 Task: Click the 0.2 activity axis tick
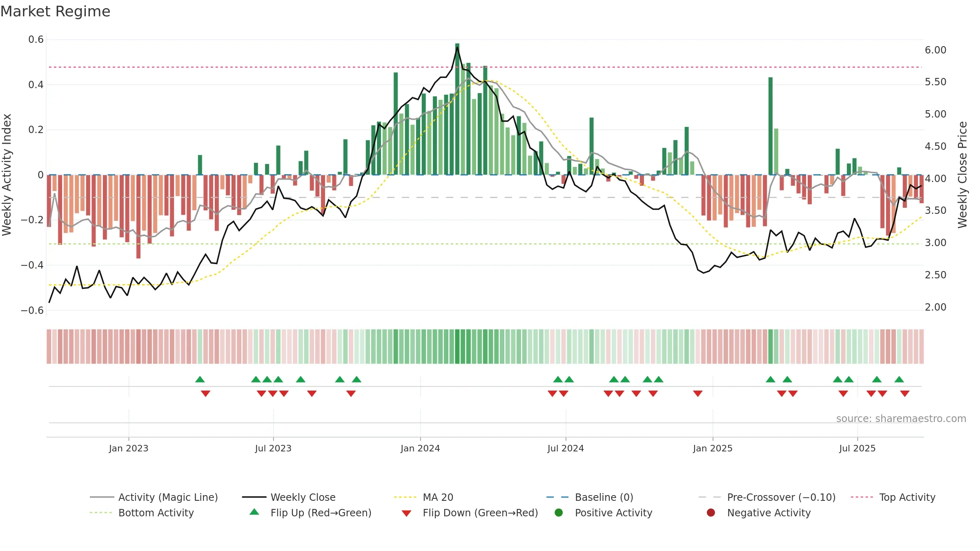click(36, 130)
